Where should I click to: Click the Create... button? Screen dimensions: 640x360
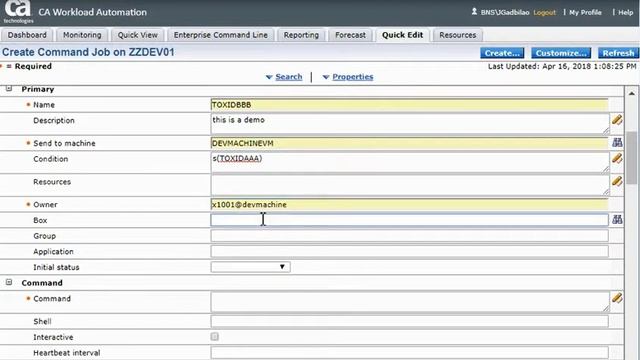coord(502,53)
